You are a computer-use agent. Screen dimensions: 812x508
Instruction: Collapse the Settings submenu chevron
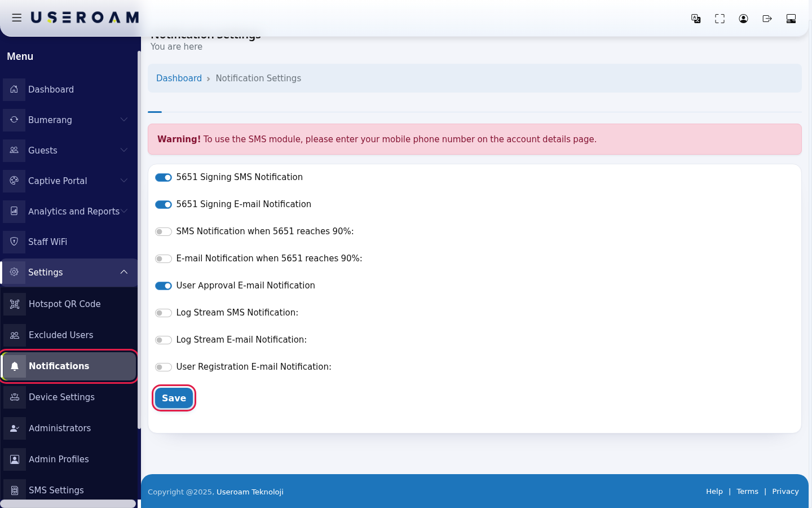coord(124,272)
